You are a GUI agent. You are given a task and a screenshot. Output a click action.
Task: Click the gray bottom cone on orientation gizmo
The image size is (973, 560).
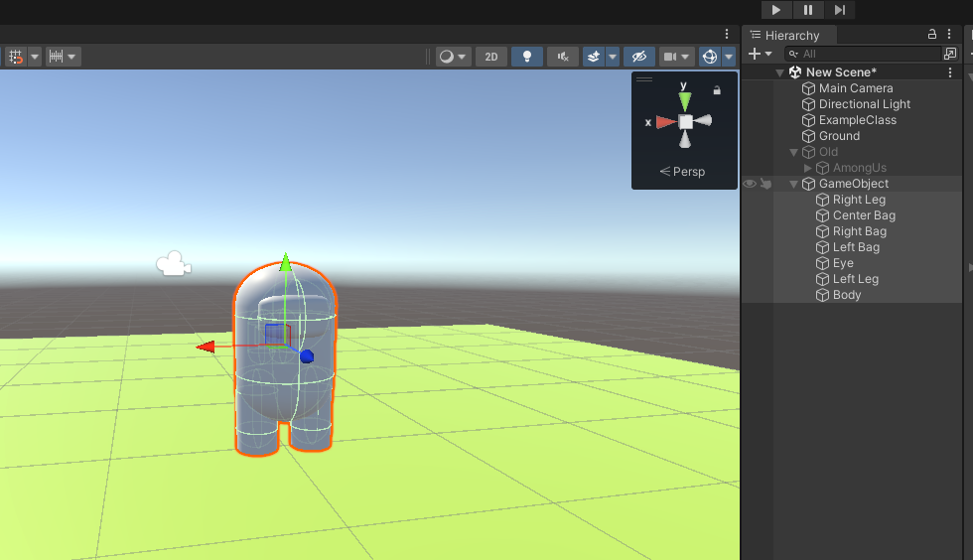(x=684, y=140)
